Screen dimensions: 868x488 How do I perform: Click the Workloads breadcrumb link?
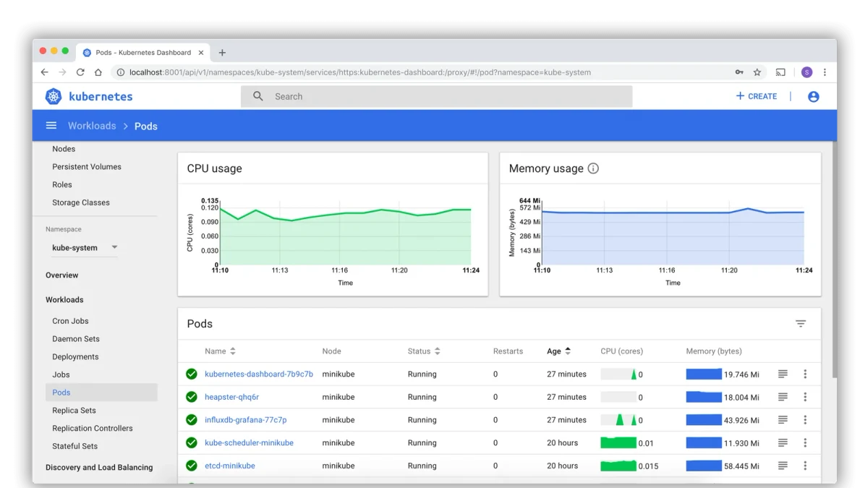[92, 126]
